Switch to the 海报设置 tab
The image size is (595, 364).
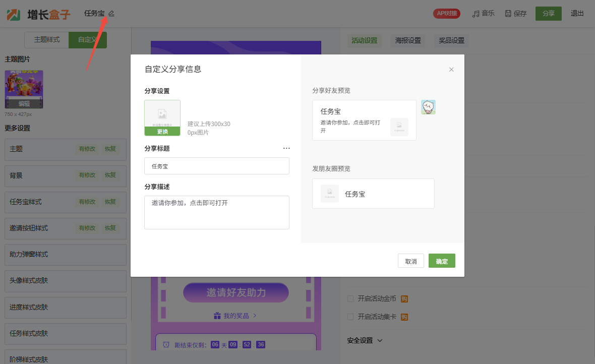408,40
